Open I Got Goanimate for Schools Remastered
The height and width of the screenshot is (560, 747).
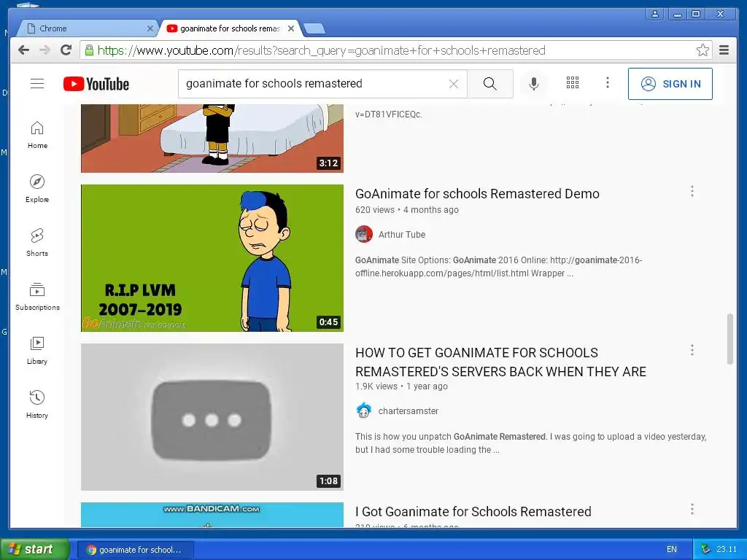473,511
